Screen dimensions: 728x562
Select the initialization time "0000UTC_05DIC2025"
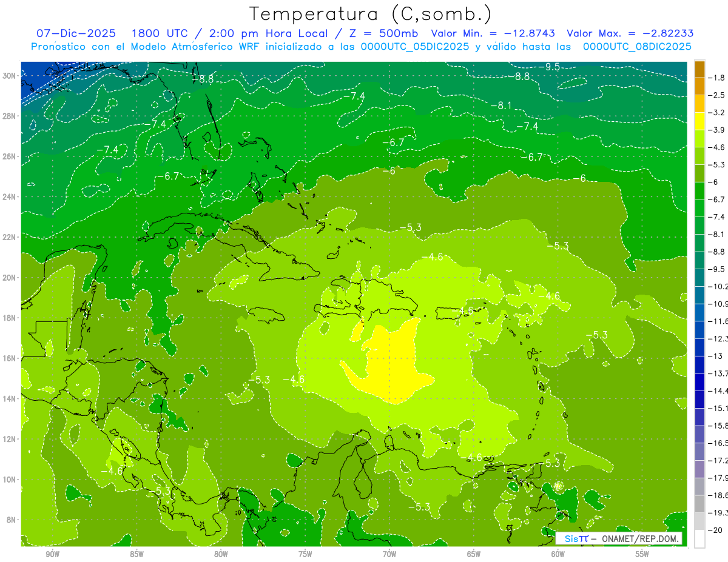pyautogui.click(x=415, y=47)
